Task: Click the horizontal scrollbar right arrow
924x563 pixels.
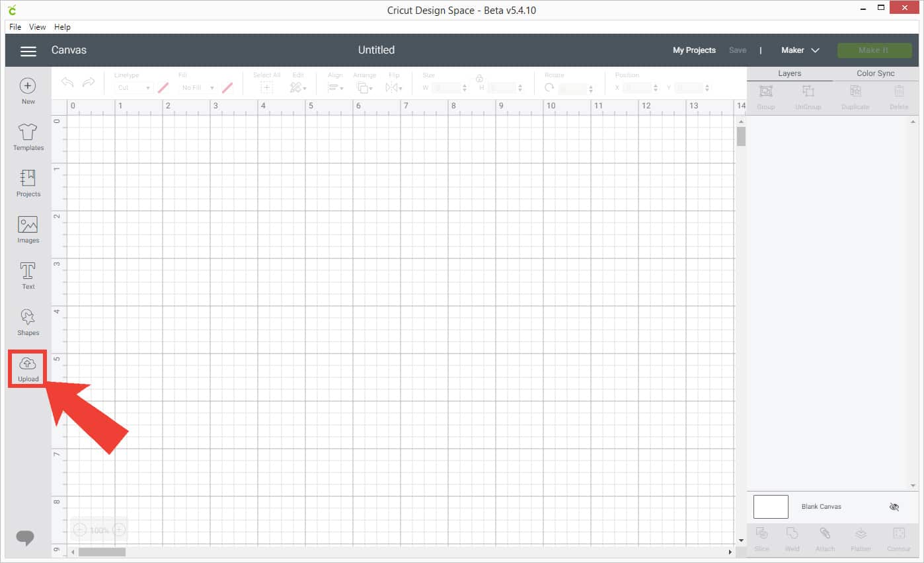Action: coord(730,552)
